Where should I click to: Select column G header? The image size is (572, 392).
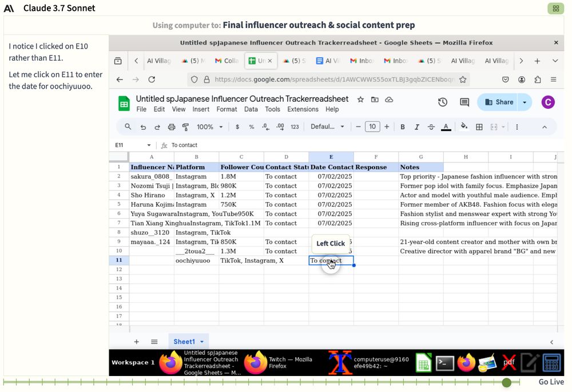(421, 157)
